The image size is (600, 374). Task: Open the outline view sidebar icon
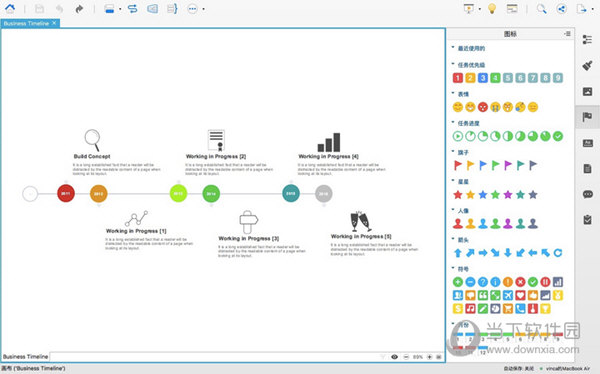pos(587,39)
